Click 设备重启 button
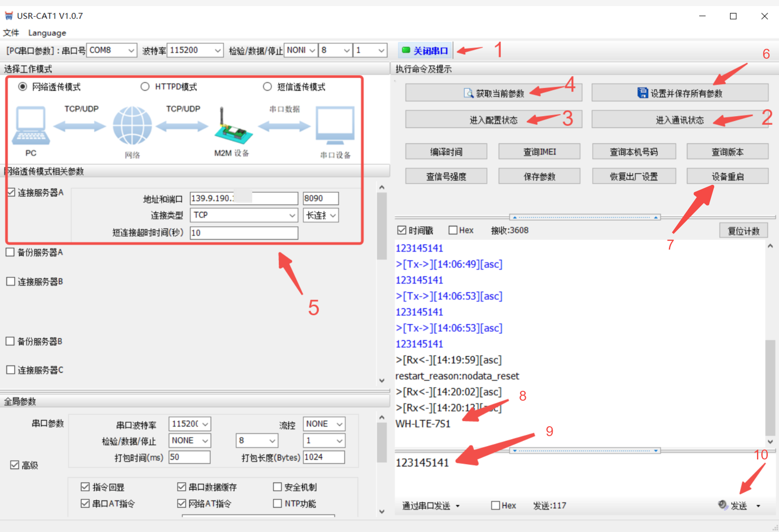The height and width of the screenshot is (532, 779). click(x=728, y=176)
